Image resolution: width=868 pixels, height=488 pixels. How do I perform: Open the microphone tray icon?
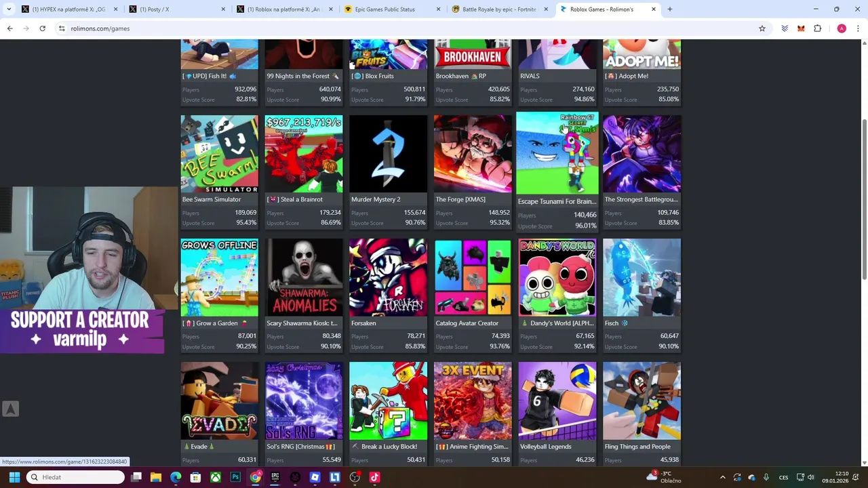[766, 477]
